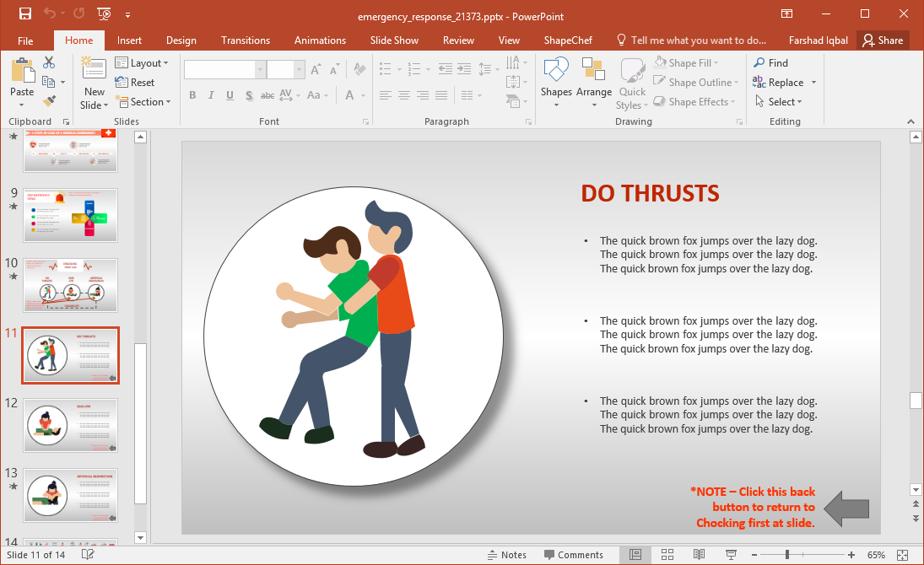This screenshot has height=565, width=924.
Task: Switch to Reading View
Action: click(699, 555)
